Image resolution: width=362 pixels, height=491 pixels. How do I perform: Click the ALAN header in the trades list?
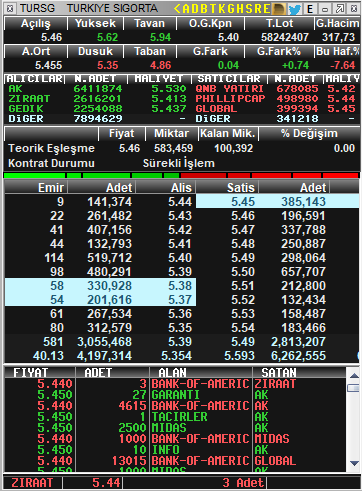(x=201, y=373)
